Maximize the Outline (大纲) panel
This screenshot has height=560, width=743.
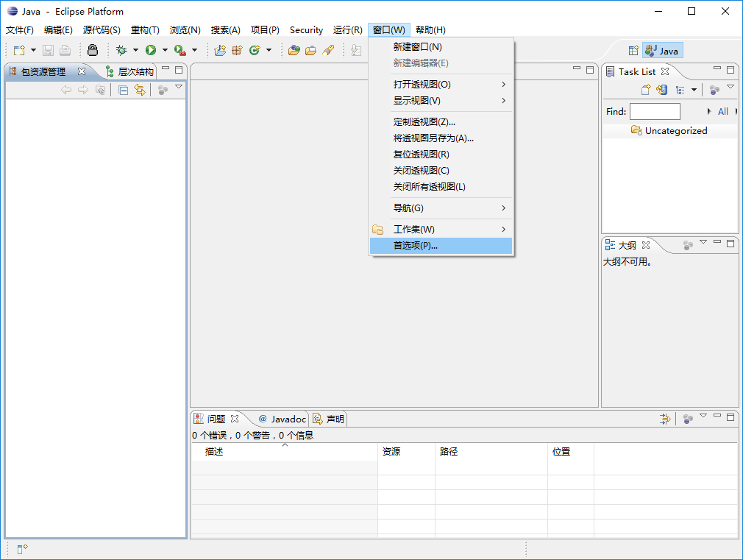(x=730, y=244)
